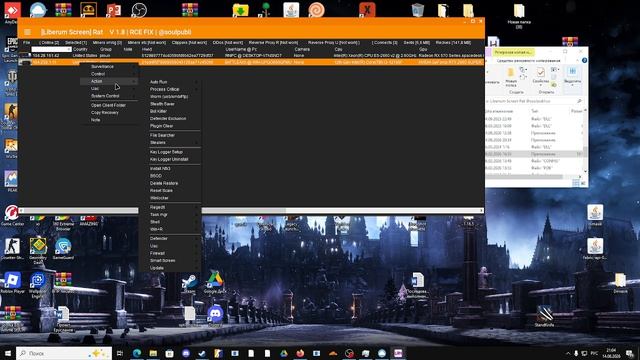Expand the Uac submenu in the context menu
Viewport: 640px width, 360px height.
[x=109, y=89]
